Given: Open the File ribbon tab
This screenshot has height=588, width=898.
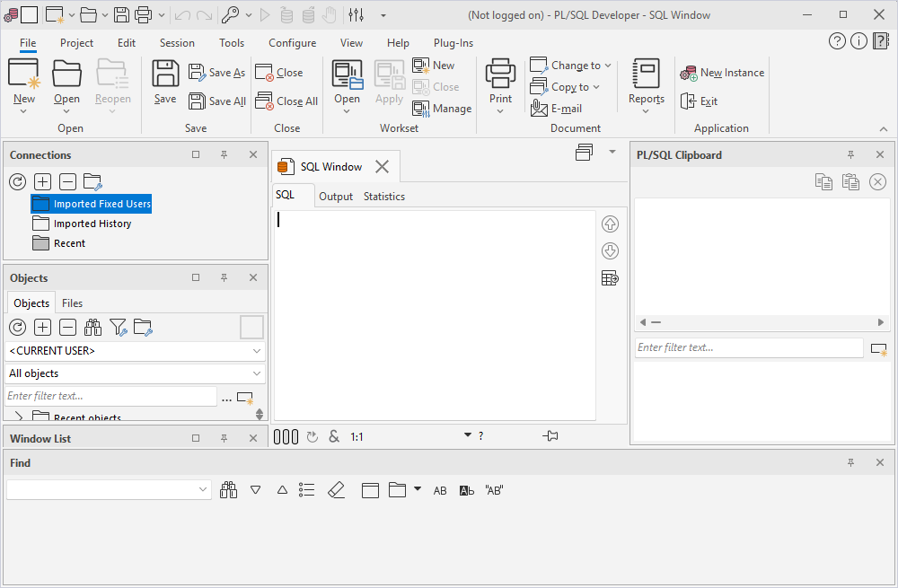Looking at the screenshot, I should pos(28,43).
